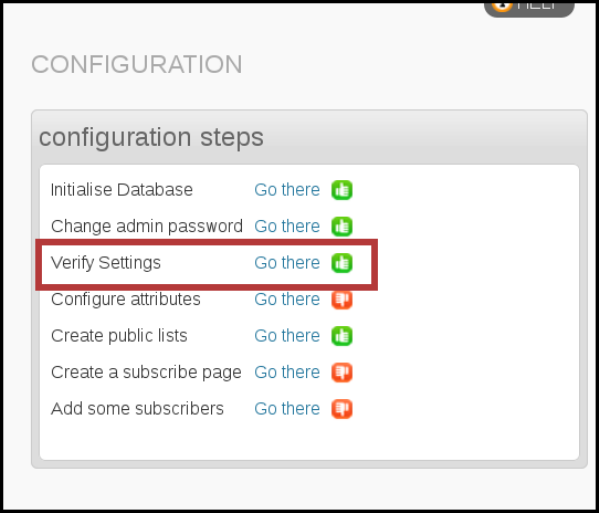Click thumbs-down icon for Add some subscribers

342,409
